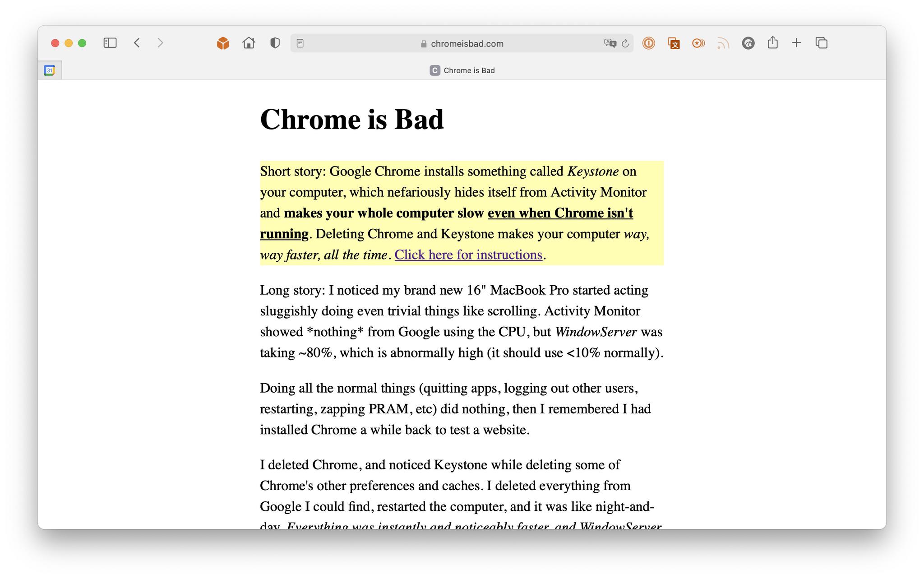
Task: Toggle the Safari sidebar
Action: 110,43
